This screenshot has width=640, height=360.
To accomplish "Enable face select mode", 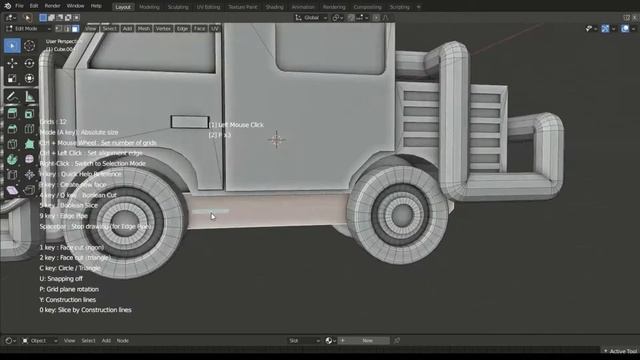I will [76, 29].
